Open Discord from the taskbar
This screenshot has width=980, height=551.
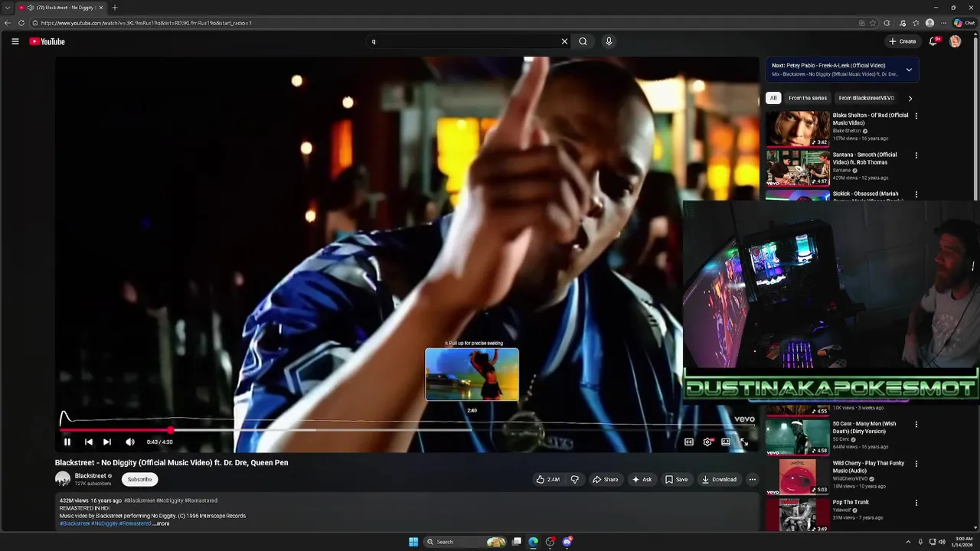tap(567, 542)
